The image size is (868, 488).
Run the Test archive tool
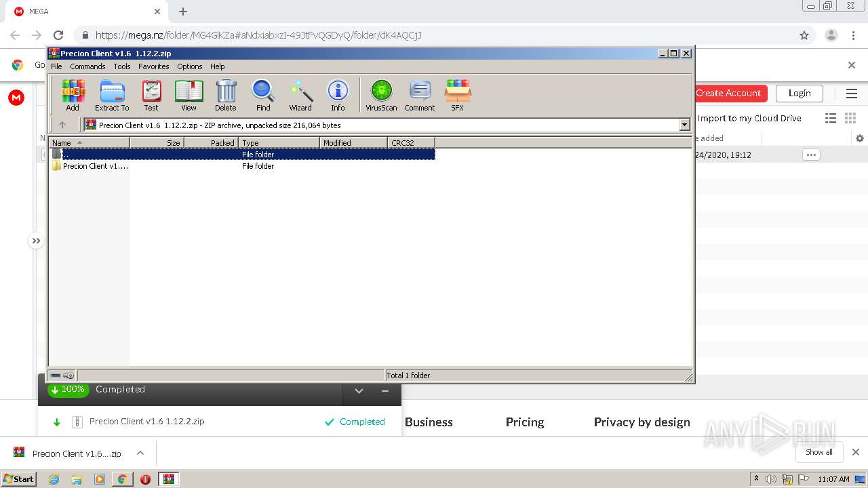[x=151, y=95]
